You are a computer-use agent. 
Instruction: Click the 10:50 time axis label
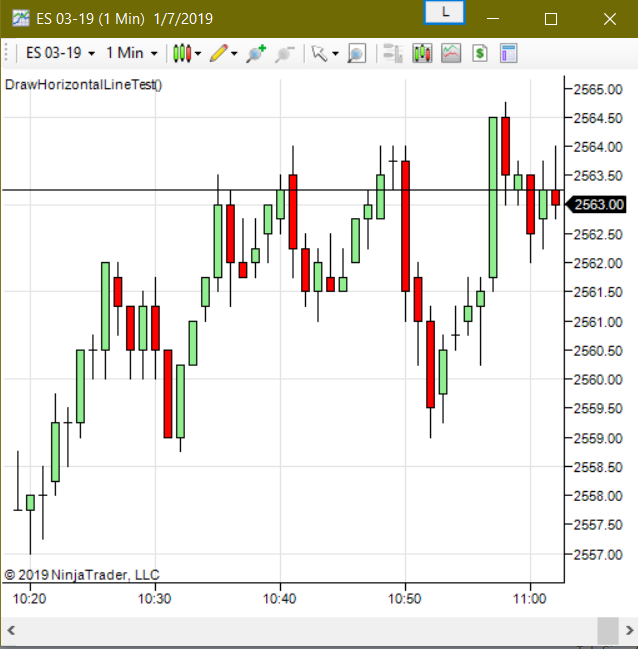(404, 599)
